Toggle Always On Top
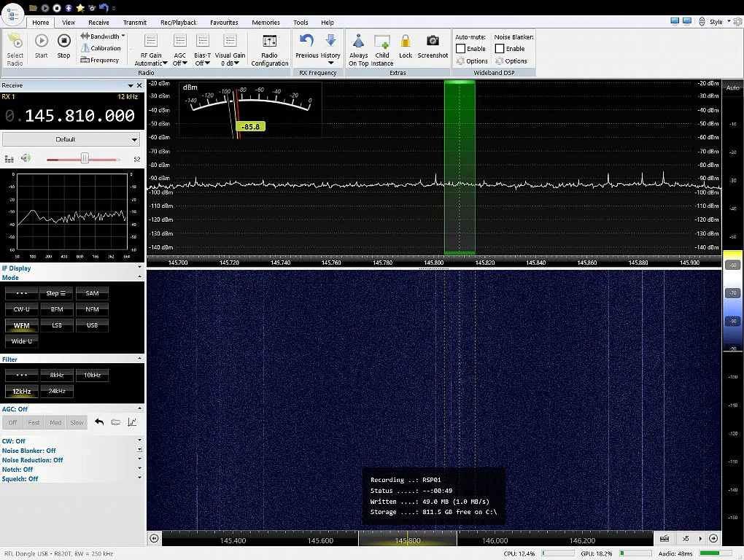Image resolution: width=744 pixels, height=560 pixels. 359,50
